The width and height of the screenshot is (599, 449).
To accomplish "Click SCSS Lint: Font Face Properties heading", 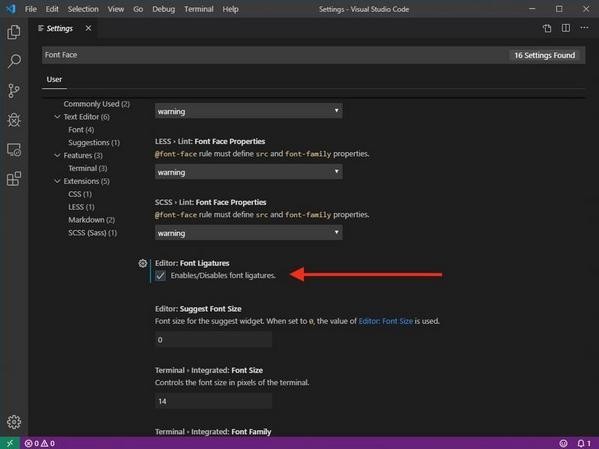I will [211, 202].
